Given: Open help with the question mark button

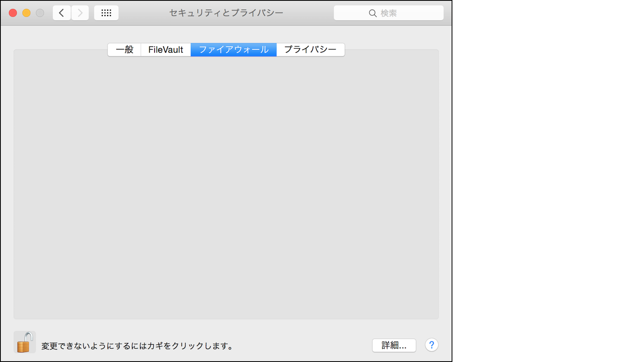Looking at the screenshot, I should (x=431, y=345).
